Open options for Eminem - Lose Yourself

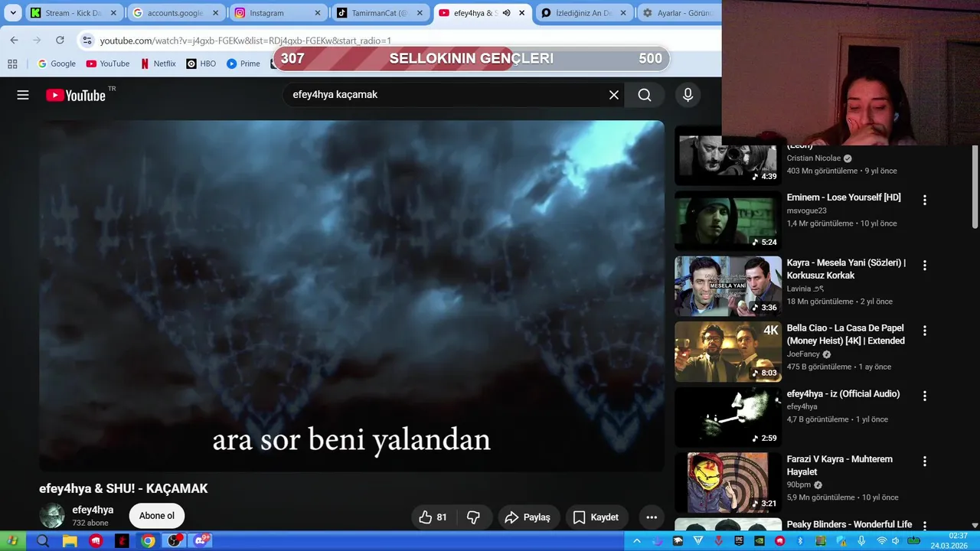point(924,200)
